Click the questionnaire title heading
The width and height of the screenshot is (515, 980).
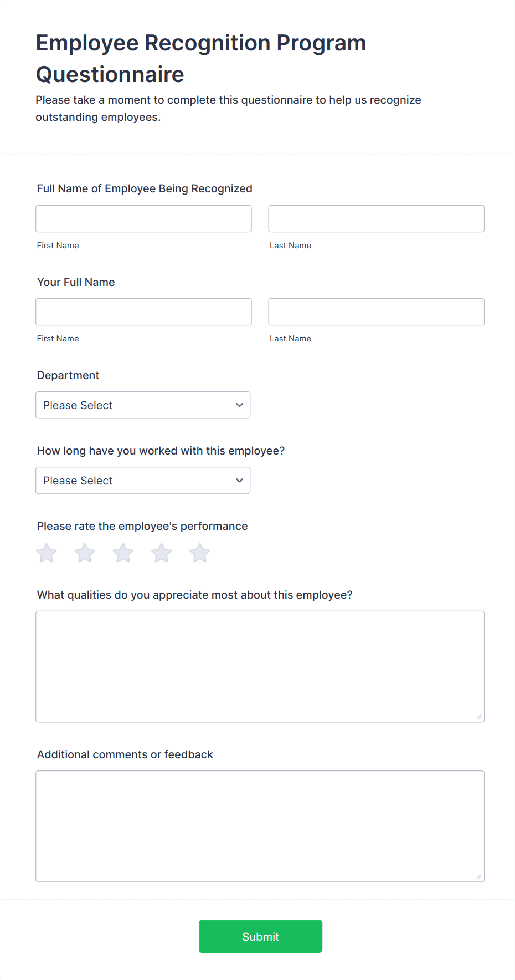click(200, 58)
